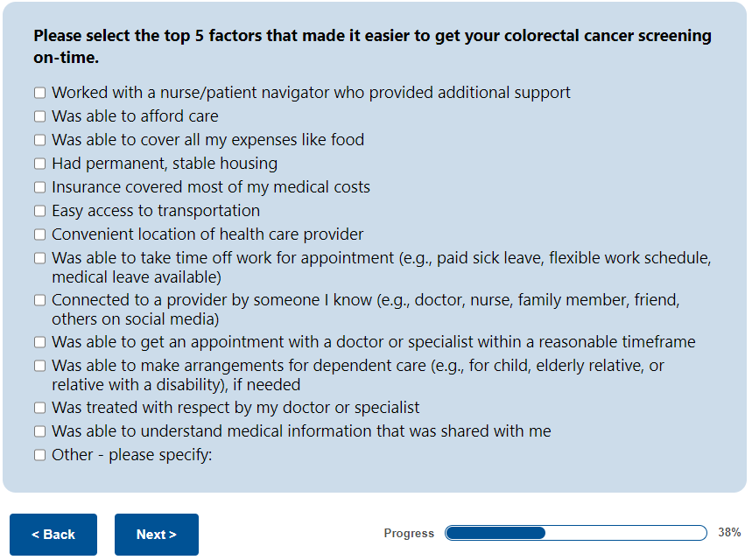Image resolution: width=752 pixels, height=560 pixels.
Task: Click the 38% progress percentage label
Action: pyautogui.click(x=729, y=533)
